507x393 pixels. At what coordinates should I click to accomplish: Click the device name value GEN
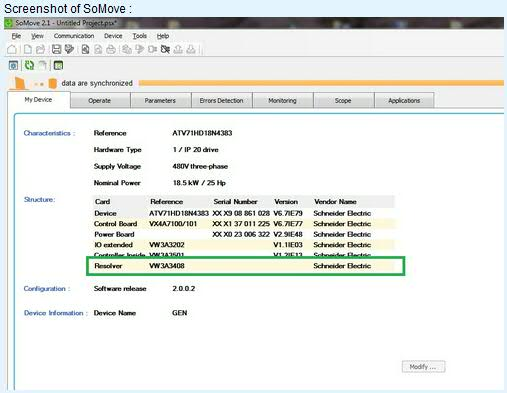pos(180,313)
